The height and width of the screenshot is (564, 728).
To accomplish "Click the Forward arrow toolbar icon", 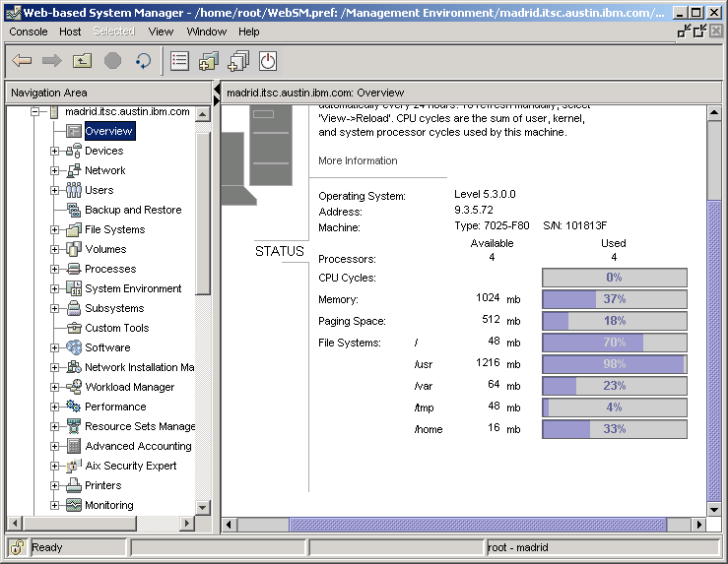I will (x=51, y=61).
